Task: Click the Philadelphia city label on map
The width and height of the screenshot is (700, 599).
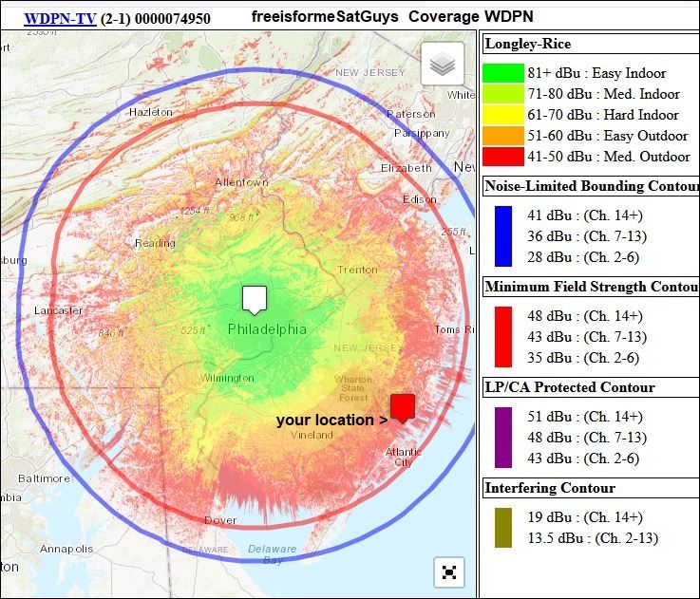Action: coord(267,329)
